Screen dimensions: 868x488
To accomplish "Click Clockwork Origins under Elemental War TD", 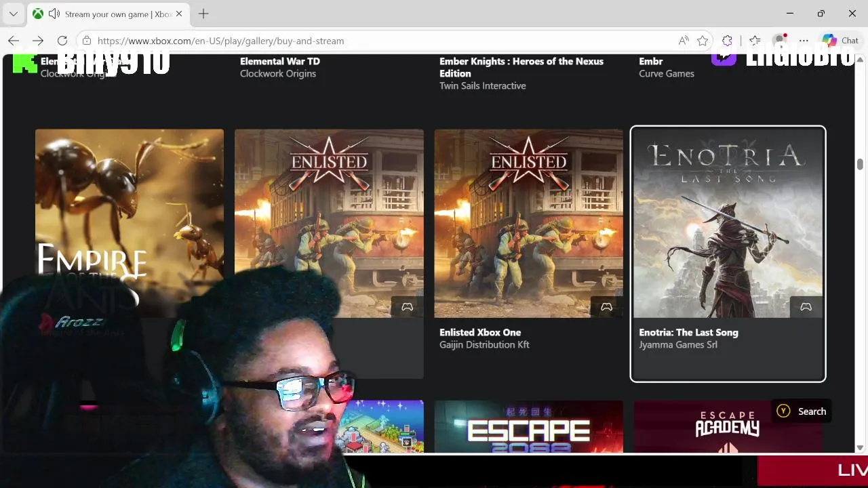I will (x=278, y=73).
